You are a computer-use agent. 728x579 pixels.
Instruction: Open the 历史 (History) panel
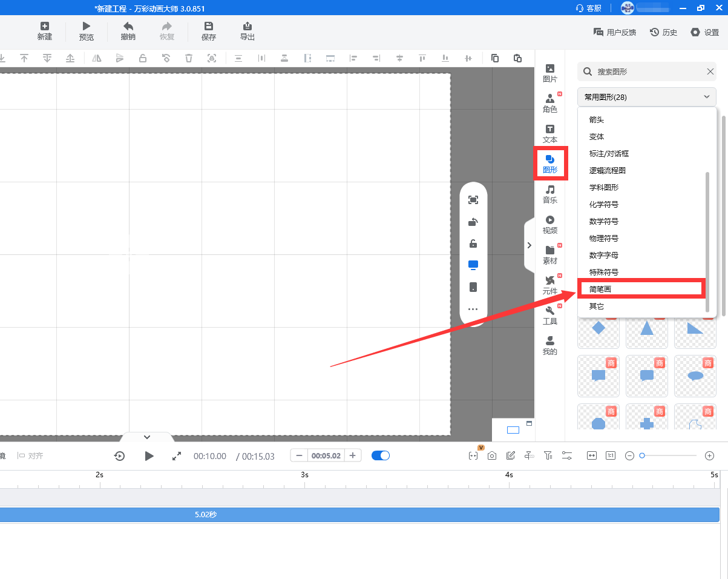(x=664, y=32)
